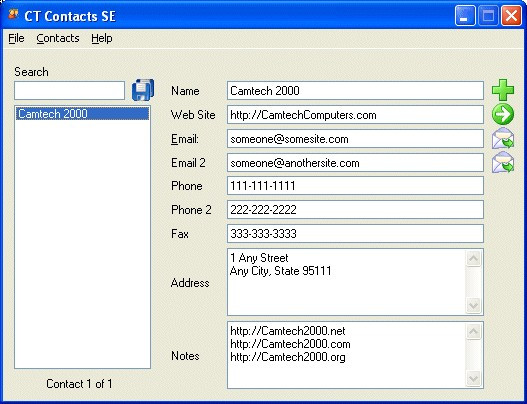This screenshot has height=404, width=527.
Task: Click the Any City, State 95111 address line
Action: pos(281,271)
